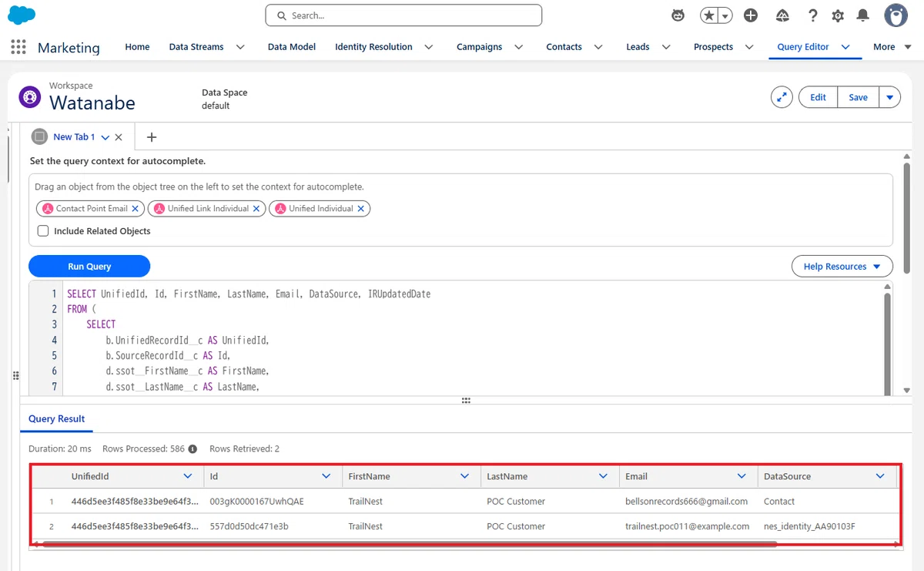Enable the Include Related Objects checkbox

point(43,231)
